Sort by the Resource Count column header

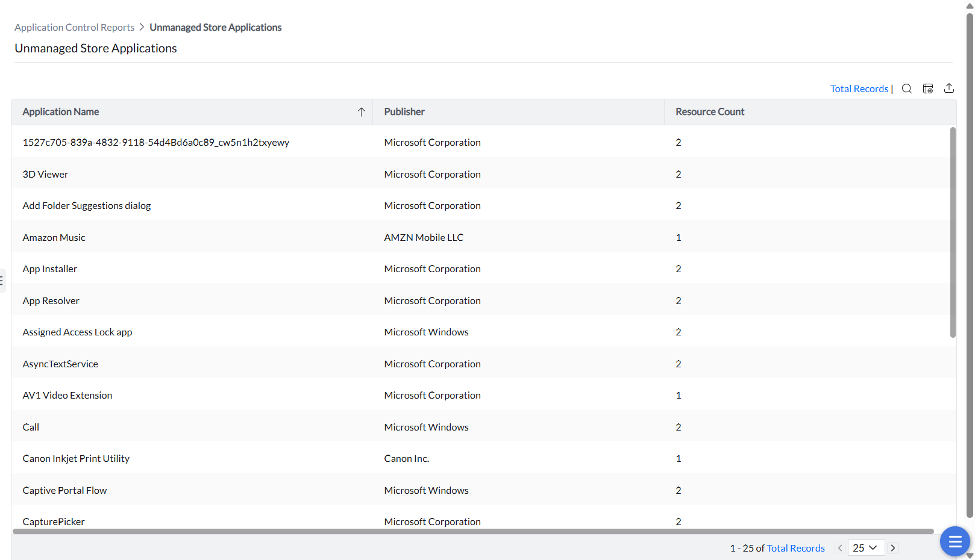pos(710,112)
